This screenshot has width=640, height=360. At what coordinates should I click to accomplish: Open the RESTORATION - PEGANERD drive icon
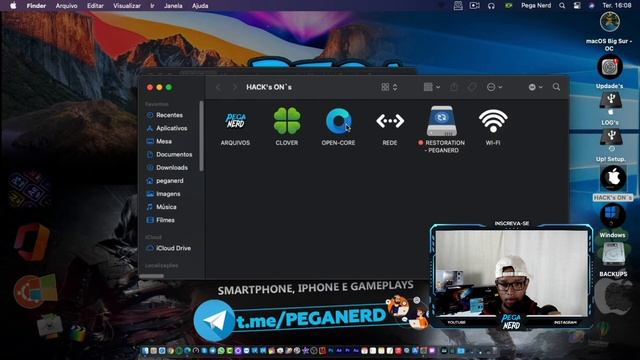pos(442,121)
